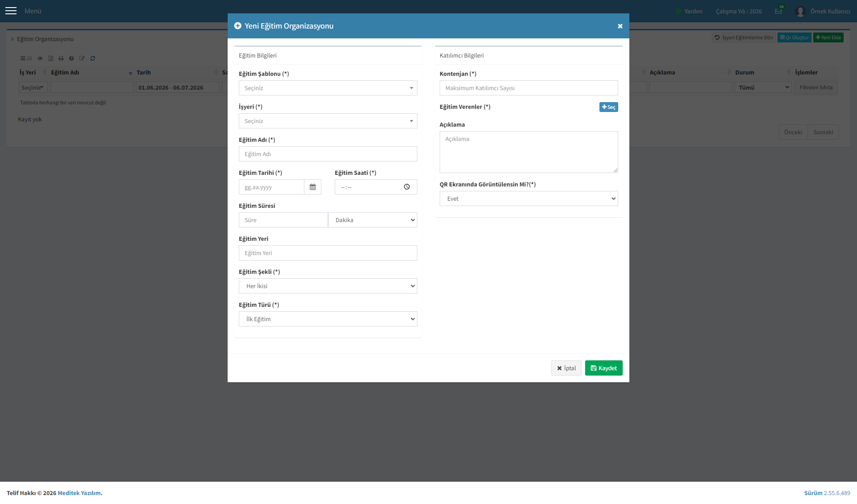Image resolution: width=857 pixels, height=504 pixels.
Task: Click the Kaydet save button
Action: [x=604, y=368]
